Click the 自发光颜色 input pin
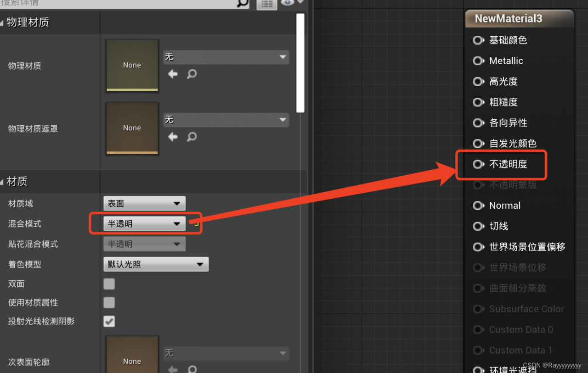The height and width of the screenshot is (373, 588). tap(479, 144)
